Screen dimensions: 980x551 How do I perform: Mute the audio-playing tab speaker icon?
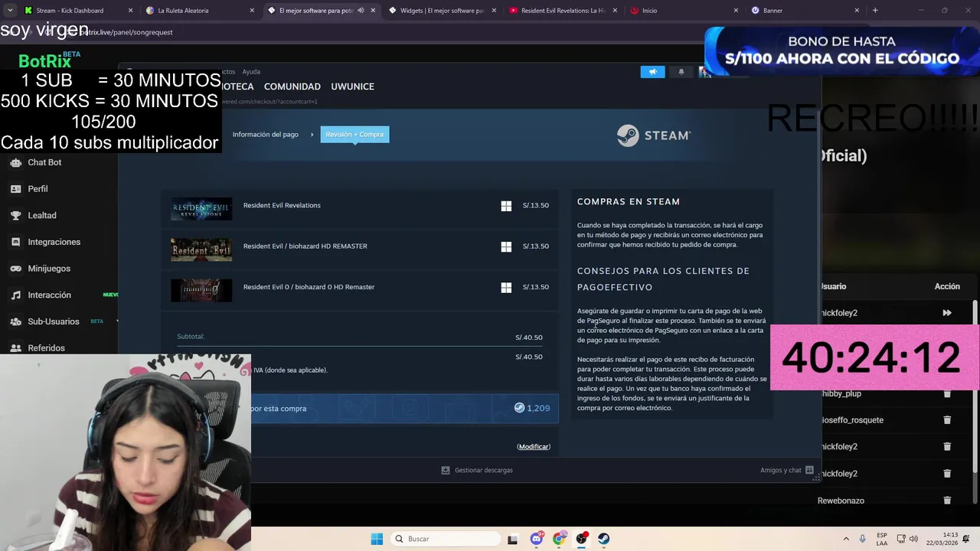[x=361, y=11]
